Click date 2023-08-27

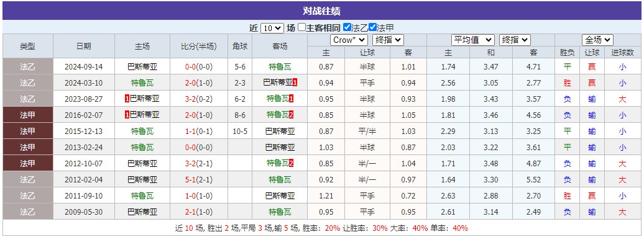pyautogui.click(x=84, y=99)
